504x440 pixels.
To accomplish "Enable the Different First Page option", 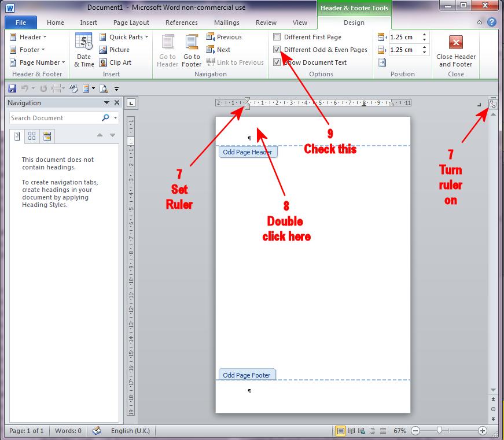I will pos(277,36).
